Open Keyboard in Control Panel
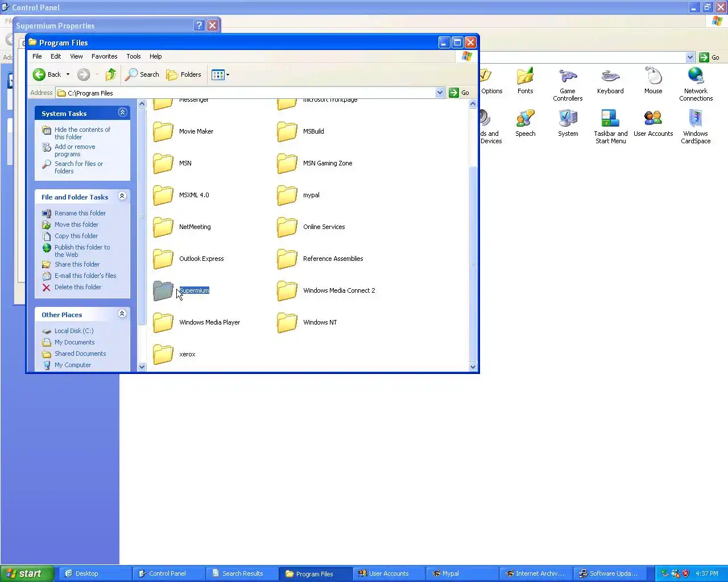 [x=610, y=81]
